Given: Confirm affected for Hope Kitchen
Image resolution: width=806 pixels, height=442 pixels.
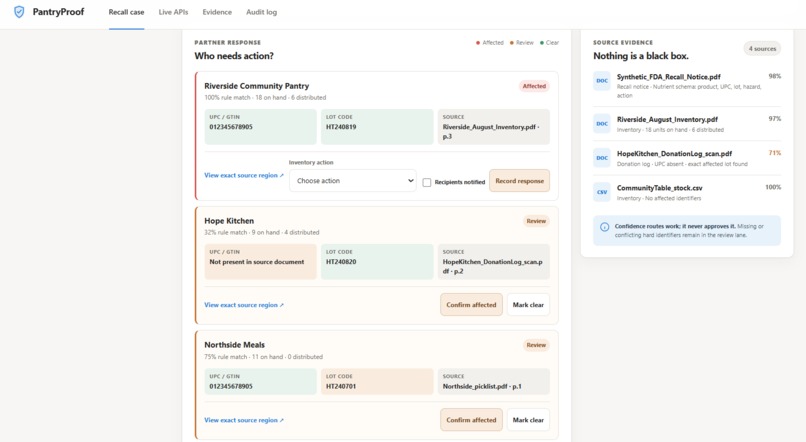Looking at the screenshot, I should click(471, 305).
